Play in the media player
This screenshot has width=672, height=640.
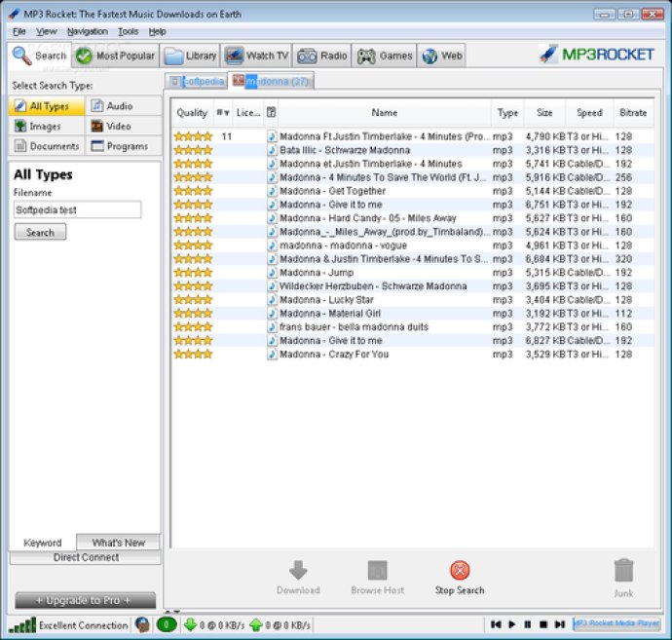[511, 624]
